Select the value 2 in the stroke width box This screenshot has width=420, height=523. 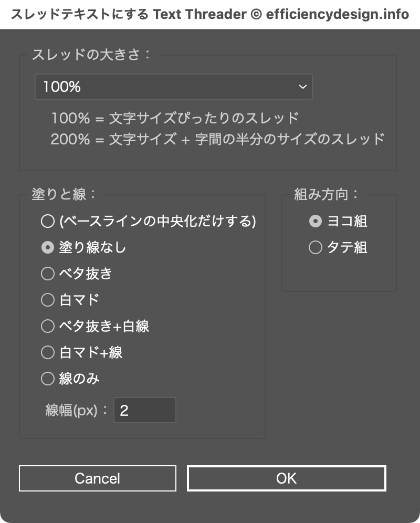point(144,410)
